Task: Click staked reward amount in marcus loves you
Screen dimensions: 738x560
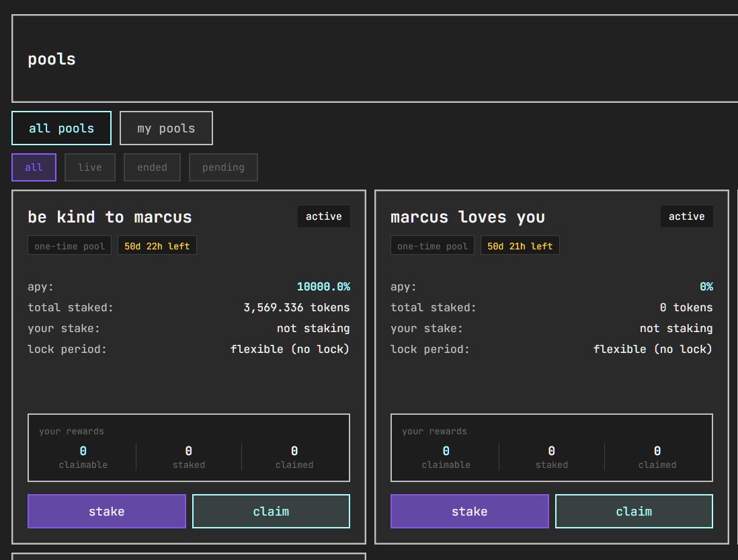Action: (x=552, y=451)
